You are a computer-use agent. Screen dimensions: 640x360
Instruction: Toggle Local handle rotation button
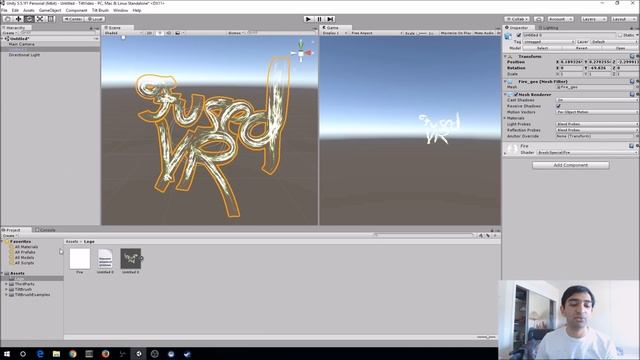(95, 19)
